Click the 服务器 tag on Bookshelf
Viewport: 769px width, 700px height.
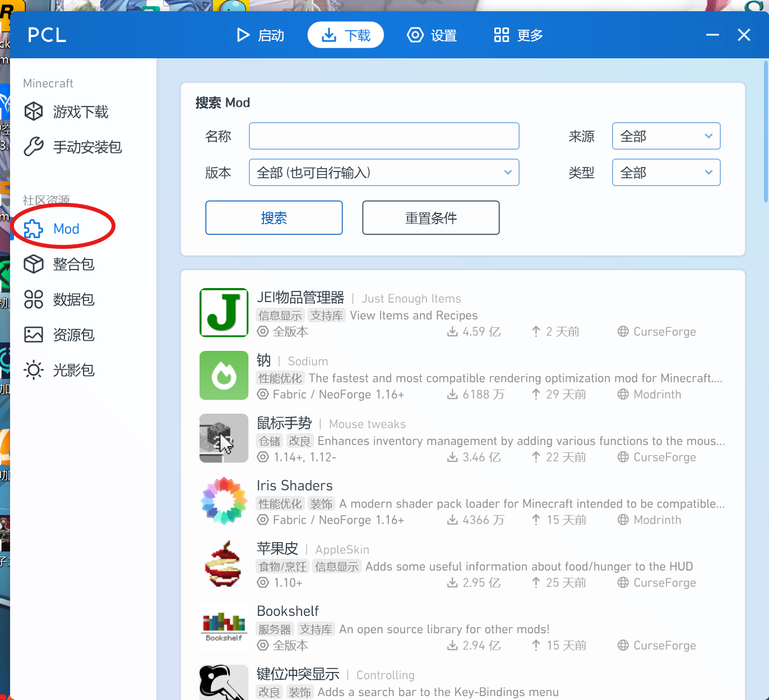(x=275, y=629)
